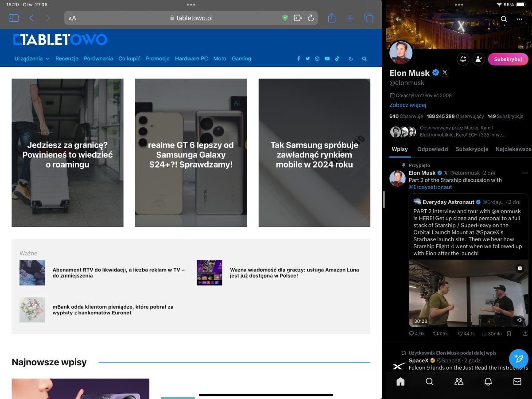This screenshot has height=399, width=532.
Task: Show the Safari sidebar
Action: coord(14,18)
